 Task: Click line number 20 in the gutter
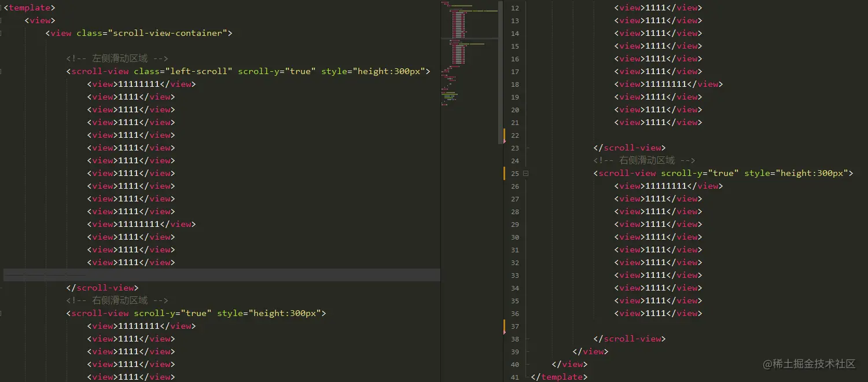[515, 110]
